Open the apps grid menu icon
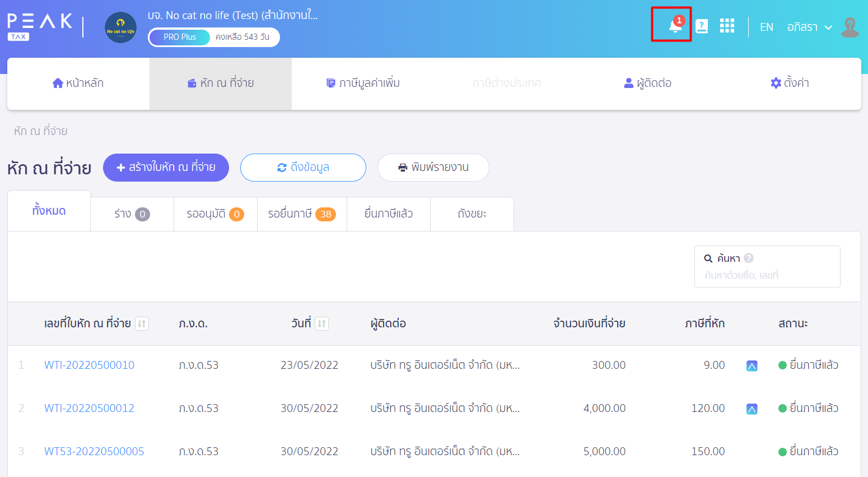 tap(727, 26)
